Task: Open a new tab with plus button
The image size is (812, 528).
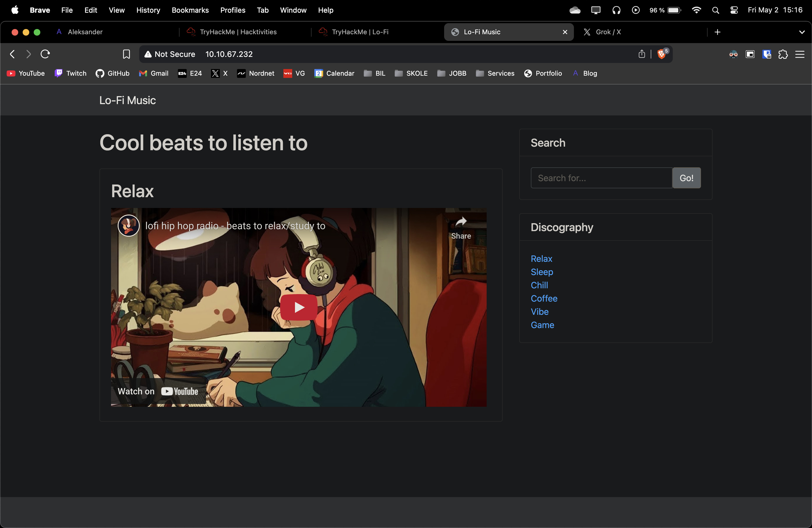Action: click(x=718, y=32)
